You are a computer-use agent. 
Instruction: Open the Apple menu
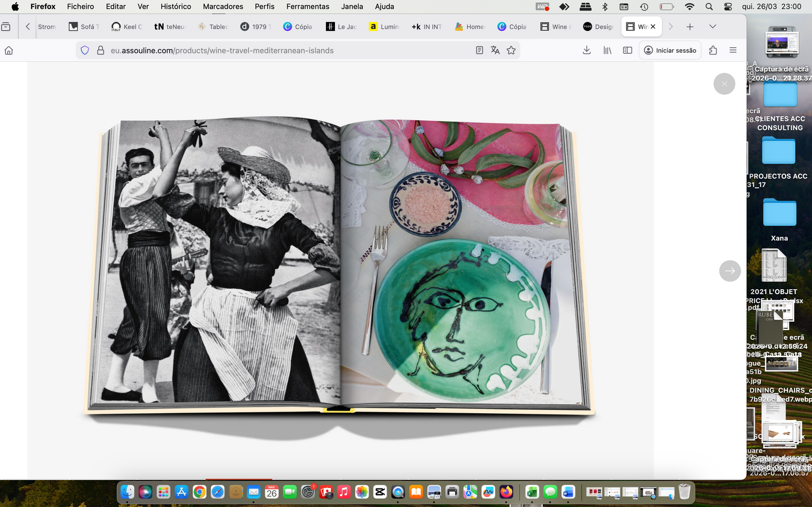point(15,6)
